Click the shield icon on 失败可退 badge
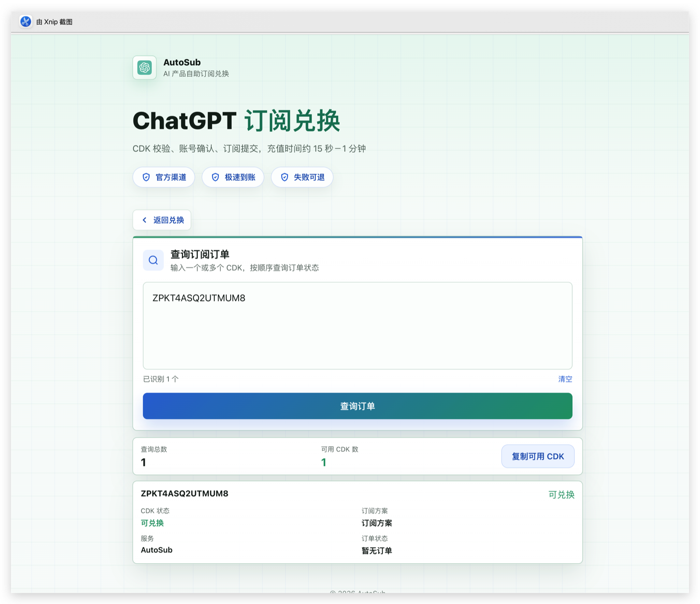700x604 pixels. coord(284,177)
